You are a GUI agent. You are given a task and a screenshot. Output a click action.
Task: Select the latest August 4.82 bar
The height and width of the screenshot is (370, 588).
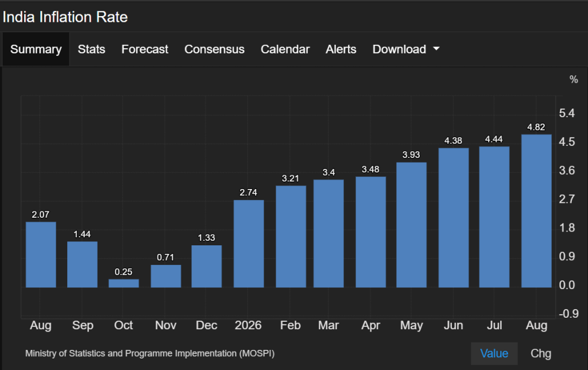537,211
